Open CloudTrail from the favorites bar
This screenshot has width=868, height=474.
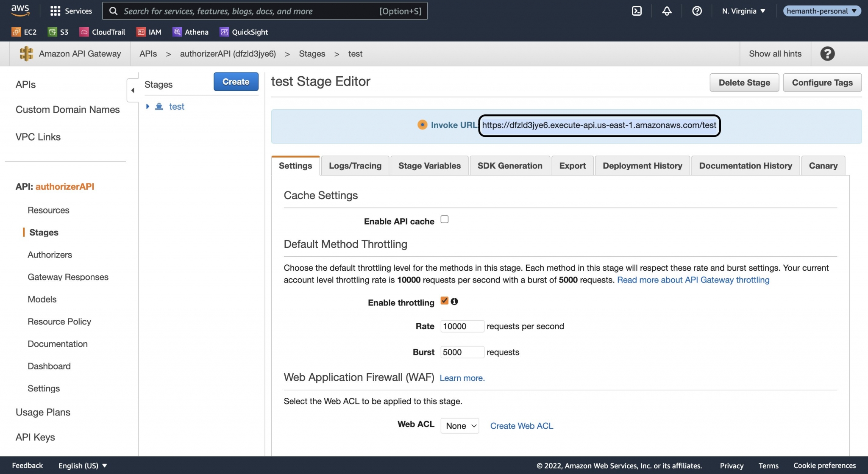[x=102, y=32]
